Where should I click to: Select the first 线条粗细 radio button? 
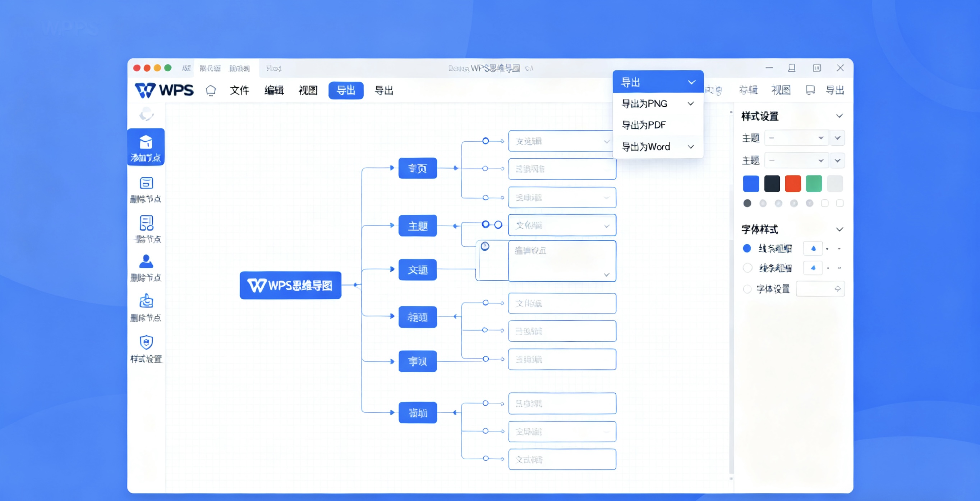(747, 249)
